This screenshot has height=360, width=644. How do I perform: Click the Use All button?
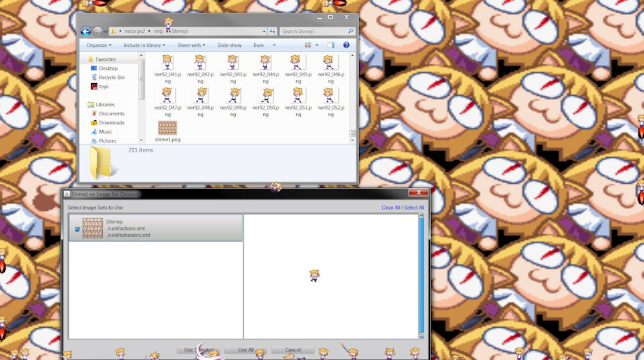point(246,350)
